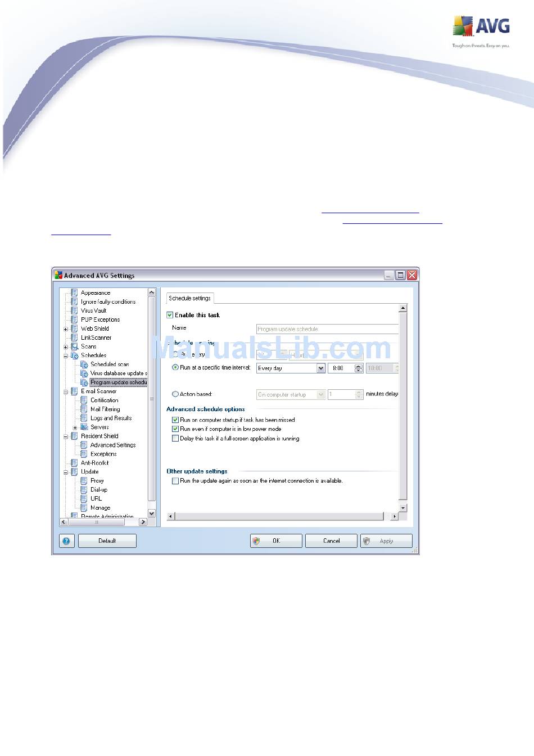
Task: Click the Scheduled scan item icon
Action: [x=84, y=364]
